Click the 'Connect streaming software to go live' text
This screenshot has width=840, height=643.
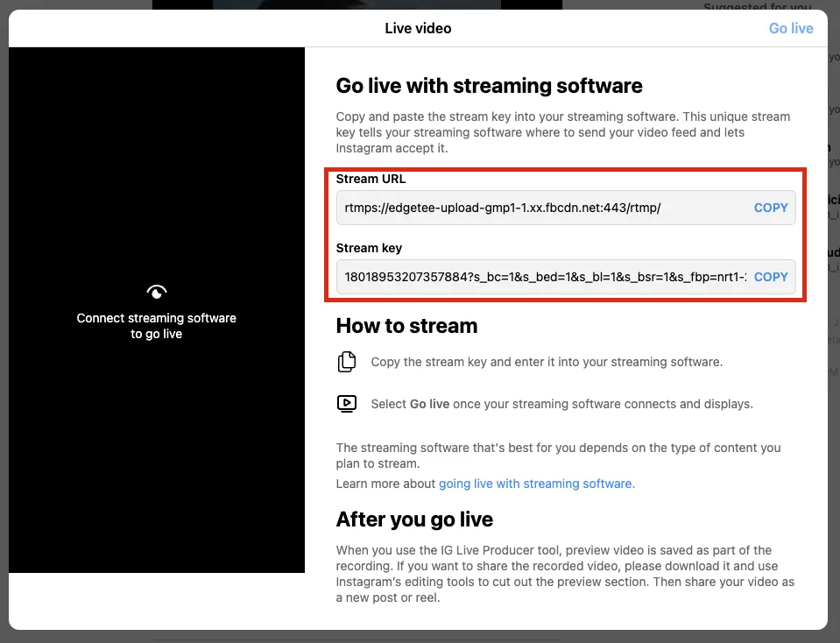point(157,326)
